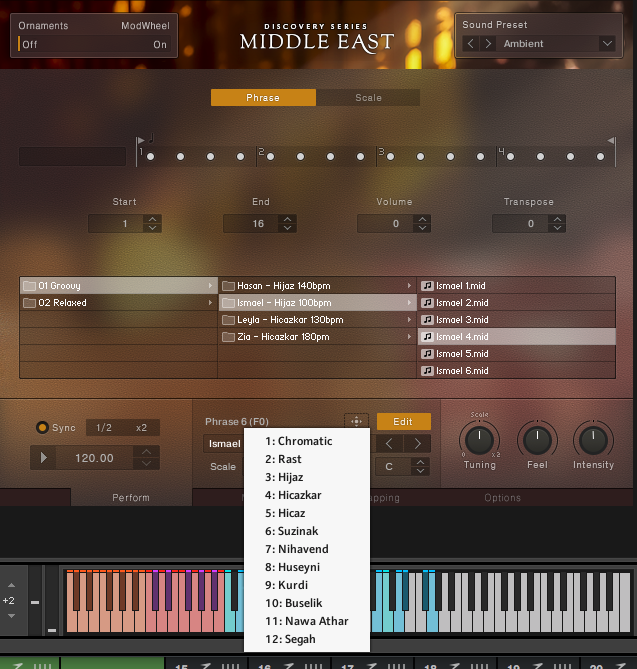Select Ismael - Hijaz 100bpm folder
Screen dimensions: 637x669
317,303
